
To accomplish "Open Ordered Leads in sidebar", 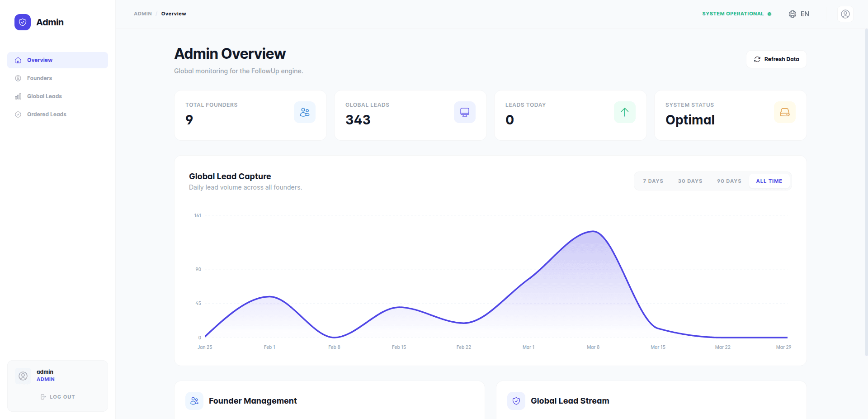I will 57,114.
